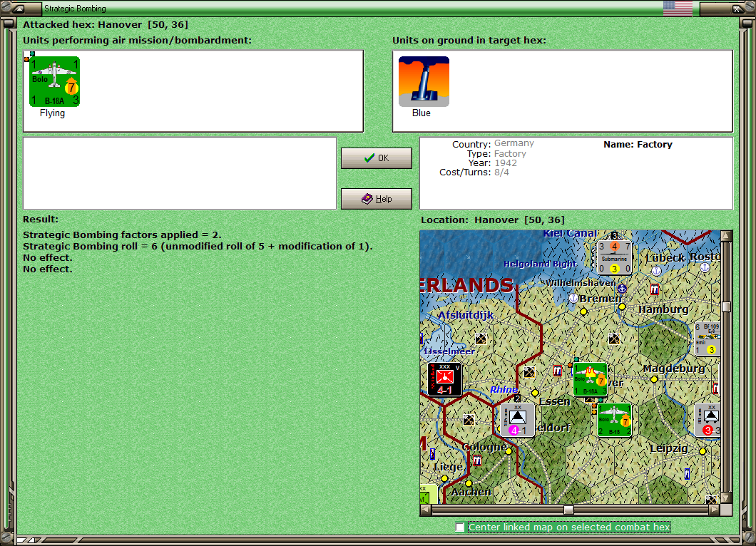Click the horizontal map scrollbar thumb
The image size is (756, 546).
(x=568, y=509)
